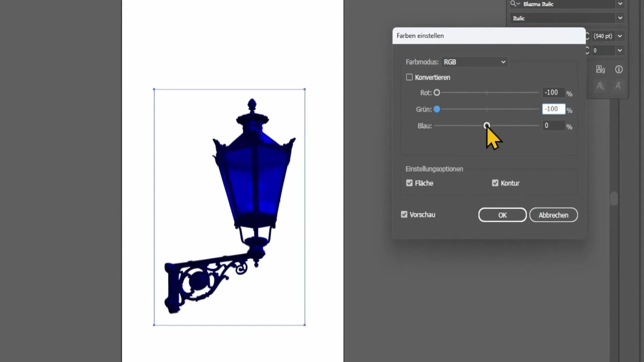Screen dimensions: 644x362
Task: Open the Italic font style dropdown
Action: coord(620,18)
